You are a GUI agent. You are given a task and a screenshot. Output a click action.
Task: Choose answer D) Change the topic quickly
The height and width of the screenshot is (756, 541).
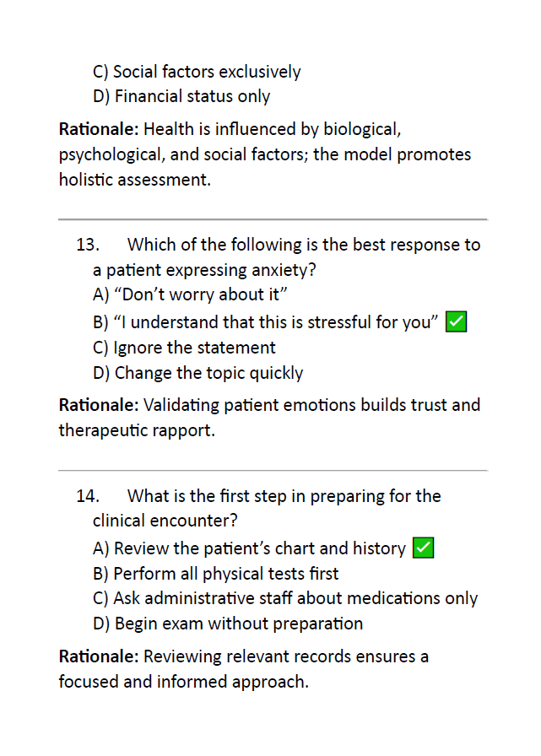(197, 373)
